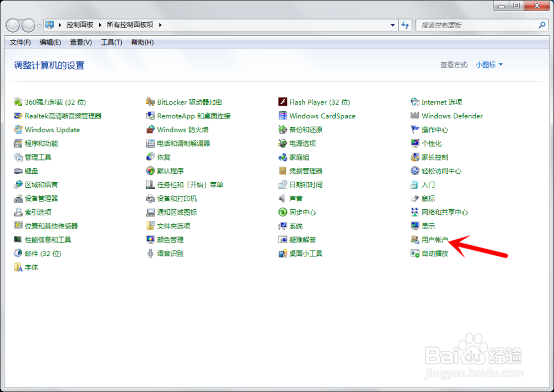Open the 编辑(E) menu
The height and width of the screenshot is (392, 554).
click(x=50, y=43)
